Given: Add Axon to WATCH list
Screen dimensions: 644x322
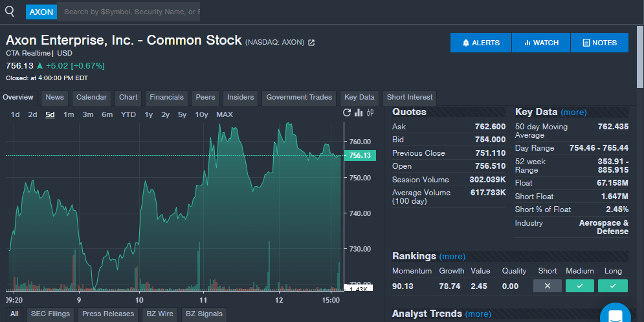Looking at the screenshot, I should coord(541,43).
